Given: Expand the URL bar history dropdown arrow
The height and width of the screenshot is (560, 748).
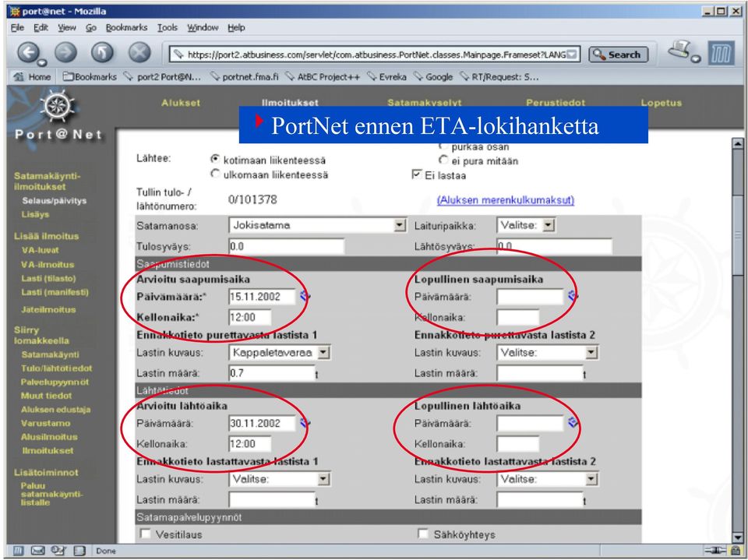Looking at the screenshot, I should pos(573,55).
